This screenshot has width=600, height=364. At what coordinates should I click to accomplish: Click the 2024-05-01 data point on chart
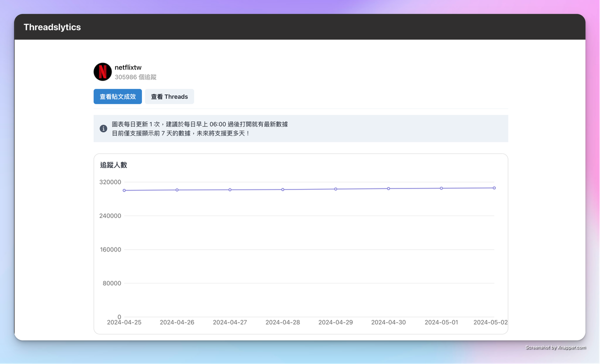(441, 188)
